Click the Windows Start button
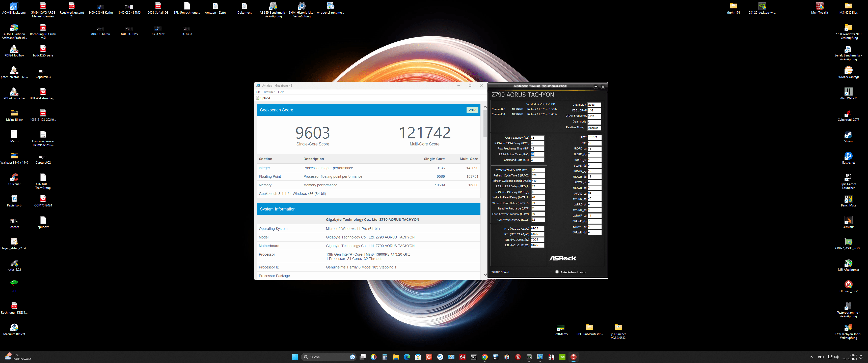Viewport: 868px width, 363px height. point(294,357)
